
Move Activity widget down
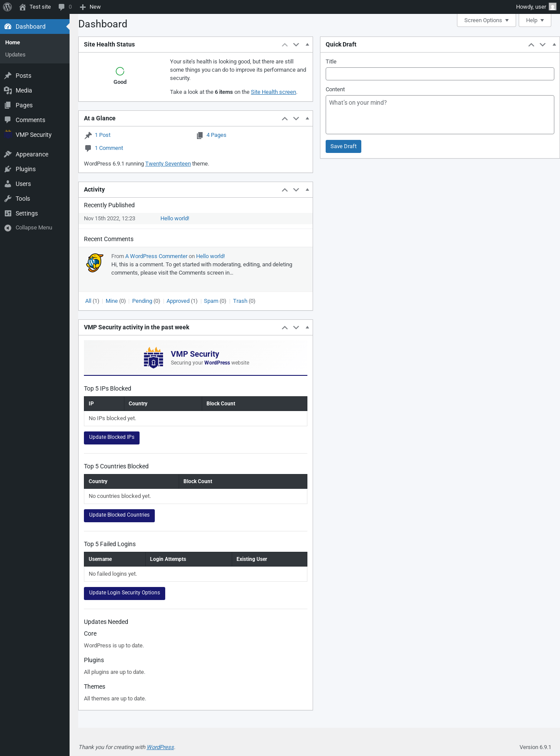296,190
